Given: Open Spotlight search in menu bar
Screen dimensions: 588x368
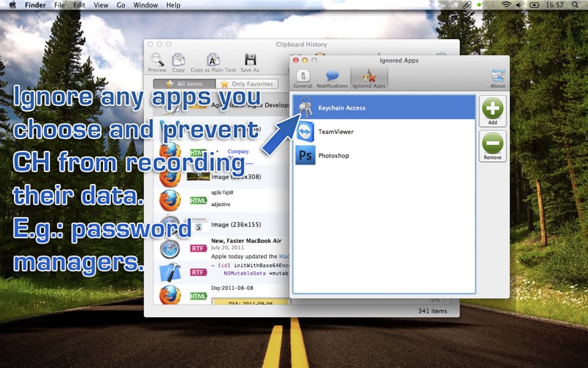Looking at the screenshot, I should [575, 5].
